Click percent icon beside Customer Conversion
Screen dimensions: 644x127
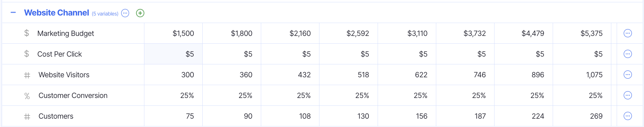27,96
